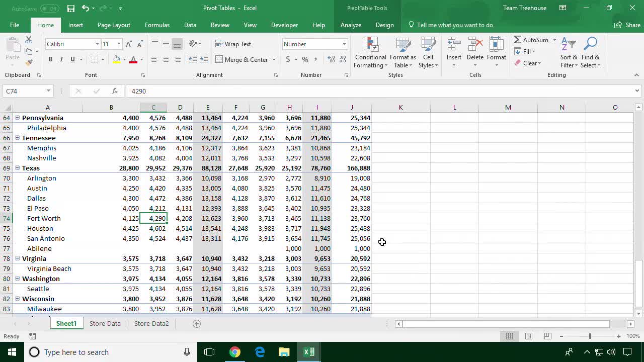Click the Percent Style icon
Image resolution: width=644 pixels, height=362 pixels.
305,59
